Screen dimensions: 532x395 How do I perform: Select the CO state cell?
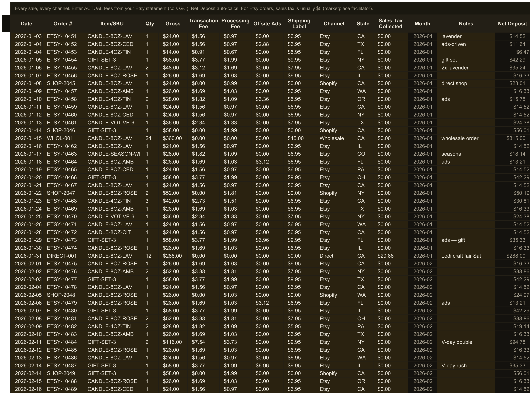click(x=363, y=154)
